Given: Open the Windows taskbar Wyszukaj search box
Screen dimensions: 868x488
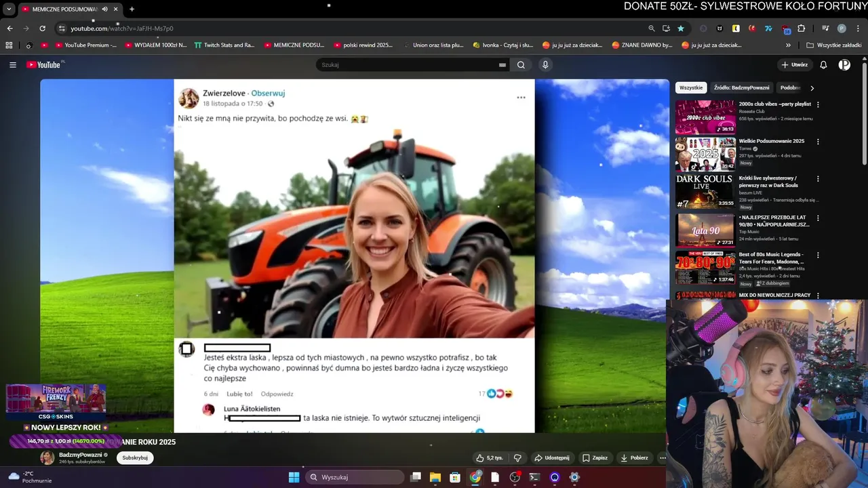Looking at the screenshot, I should [355, 477].
